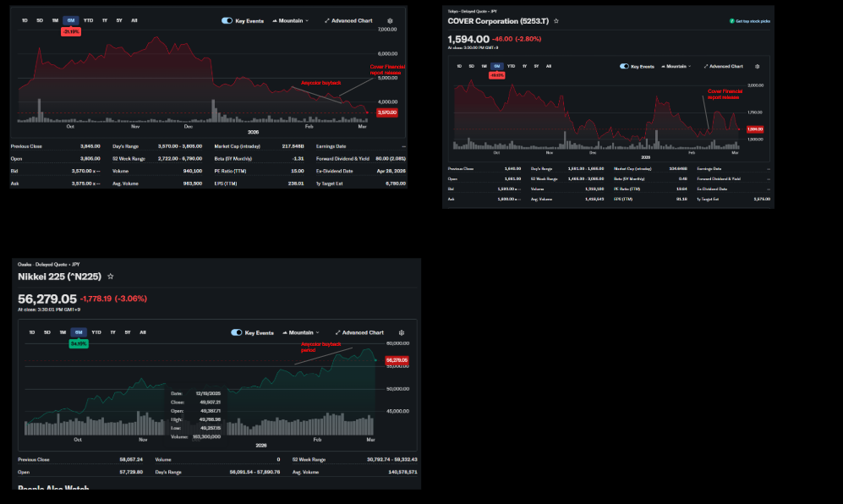
Task: Click the 1,594.00 price marker on COVER chart axis
Action: [x=755, y=129]
